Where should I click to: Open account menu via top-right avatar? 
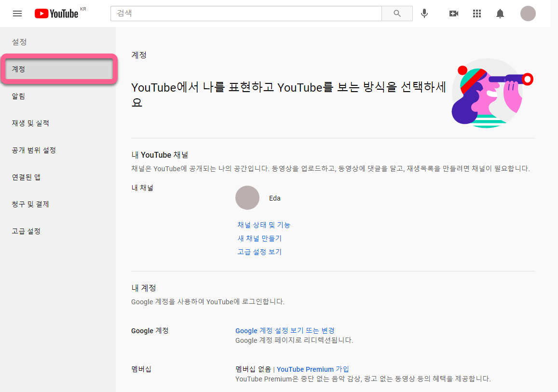tap(528, 14)
